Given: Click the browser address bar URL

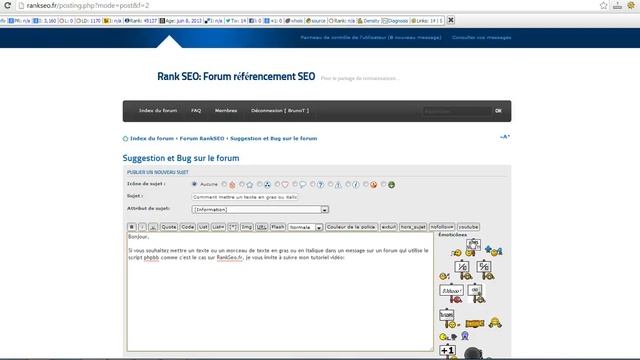Looking at the screenshot, I should coord(88,6).
